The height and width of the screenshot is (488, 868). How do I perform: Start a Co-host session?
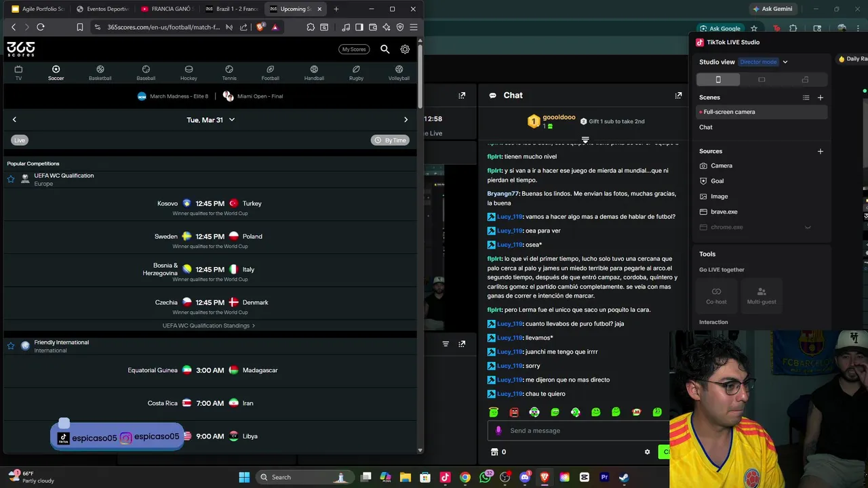(x=716, y=295)
